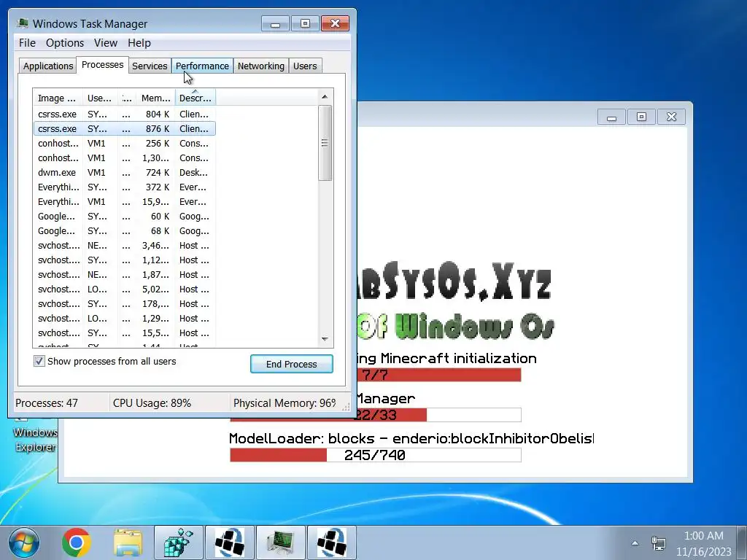The image size is (747, 560).
Task: Switch to the Users tab
Action: click(305, 66)
